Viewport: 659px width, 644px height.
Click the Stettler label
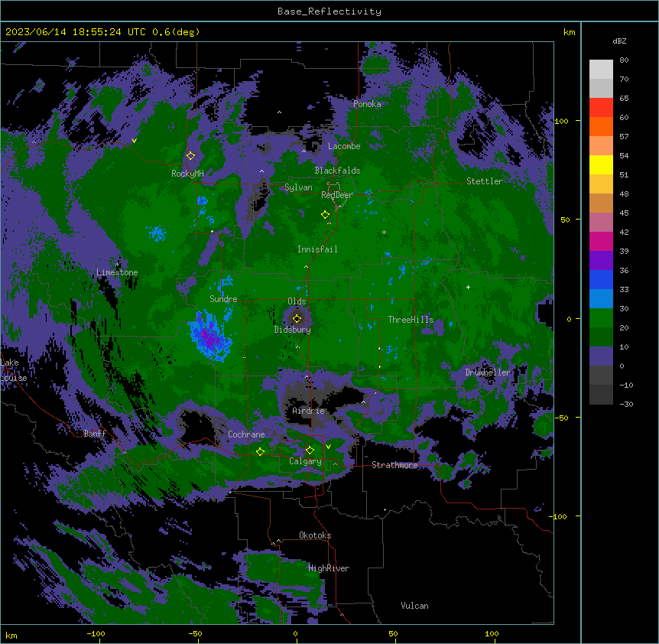485,181
